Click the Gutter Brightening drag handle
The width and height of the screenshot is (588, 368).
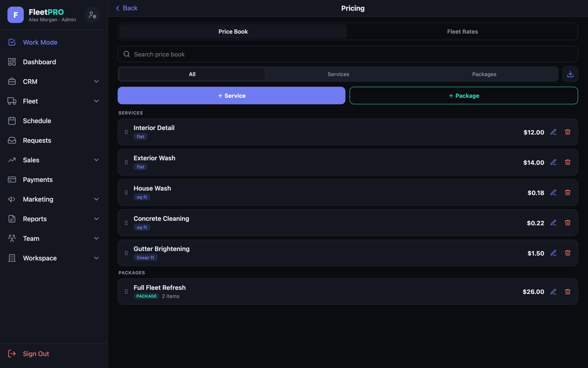coord(126,253)
